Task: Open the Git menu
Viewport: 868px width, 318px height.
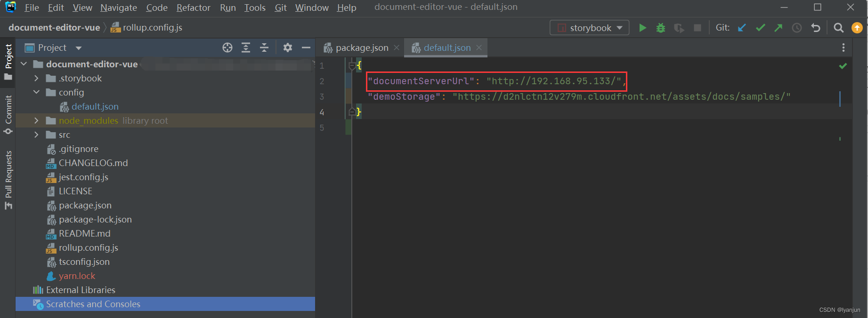Action: [281, 8]
